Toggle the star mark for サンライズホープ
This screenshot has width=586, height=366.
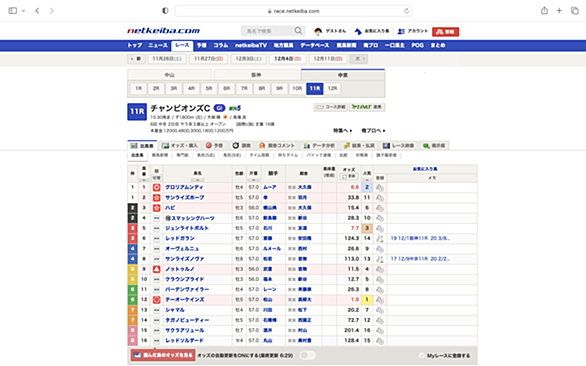tap(157, 197)
